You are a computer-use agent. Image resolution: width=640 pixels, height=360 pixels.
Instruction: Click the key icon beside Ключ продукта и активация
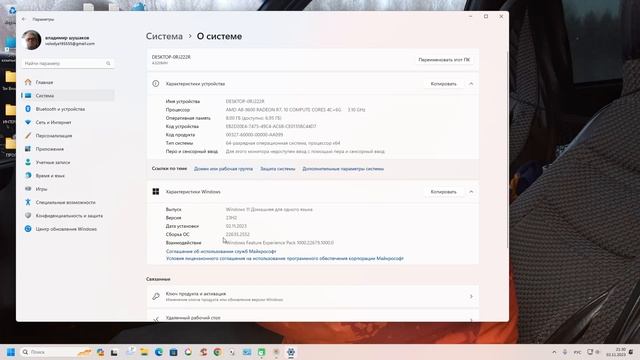(x=156, y=296)
